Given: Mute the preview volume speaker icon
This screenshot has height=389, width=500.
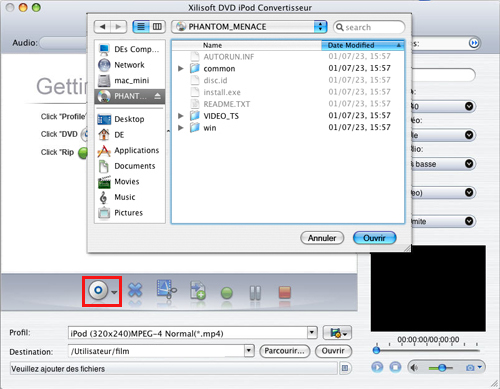Looking at the screenshot, I should coord(414,368).
